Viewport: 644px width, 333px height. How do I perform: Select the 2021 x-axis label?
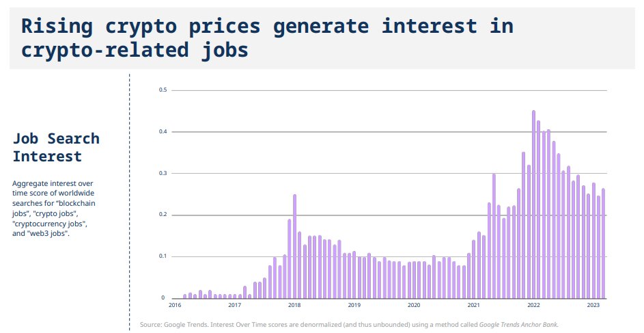(x=473, y=305)
